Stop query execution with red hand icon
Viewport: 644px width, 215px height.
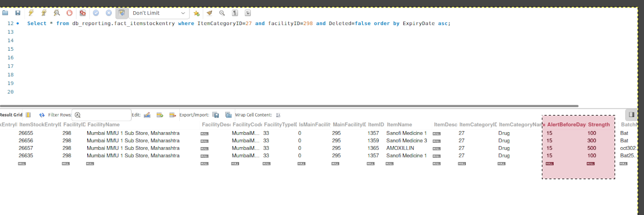click(70, 12)
